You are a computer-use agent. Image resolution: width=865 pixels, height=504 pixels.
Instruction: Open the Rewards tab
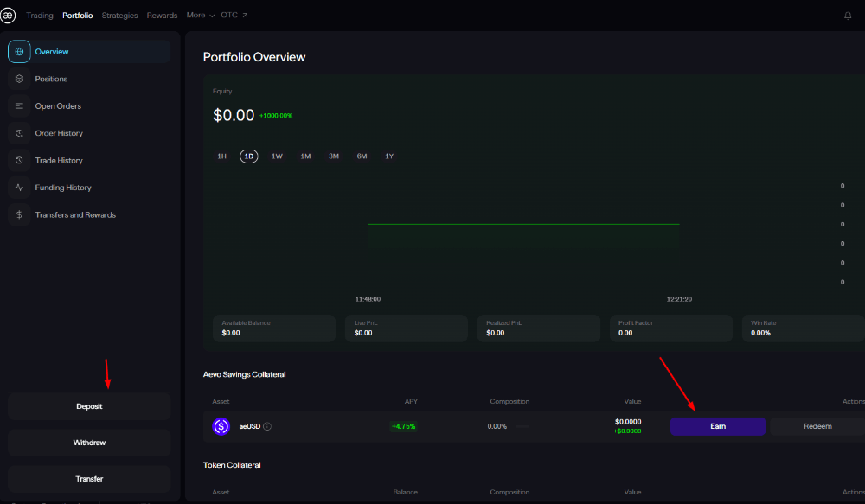[x=163, y=16]
